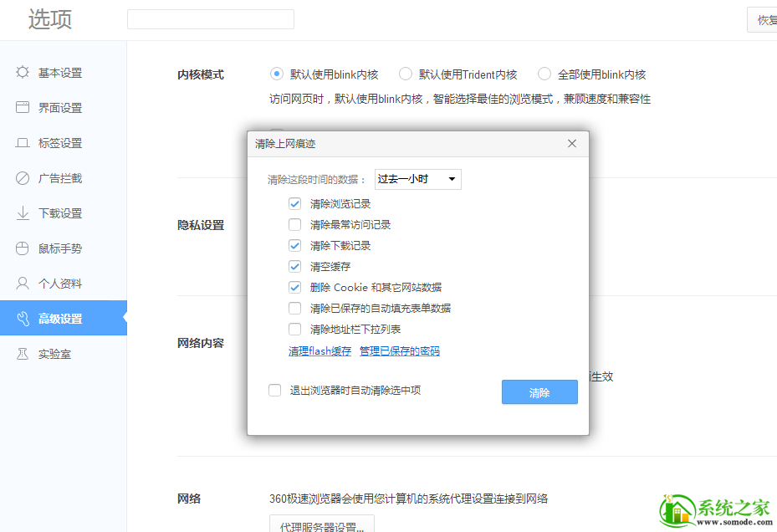
Task: Click the 个人资料 person icon
Action: tap(23, 283)
